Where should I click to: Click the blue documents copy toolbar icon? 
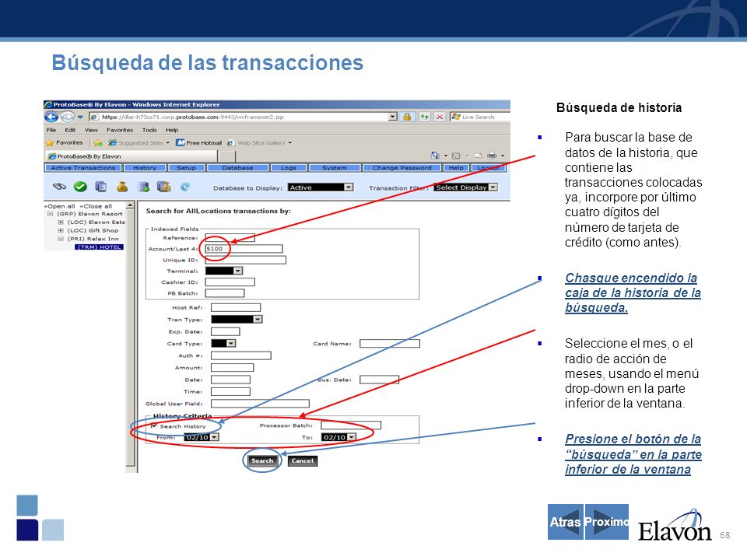(101, 187)
